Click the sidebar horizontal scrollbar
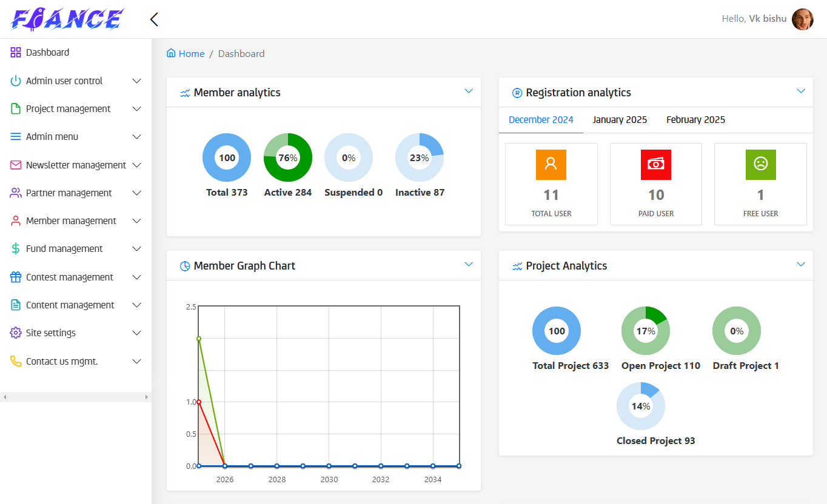This screenshot has height=504, width=827. pos(76,397)
